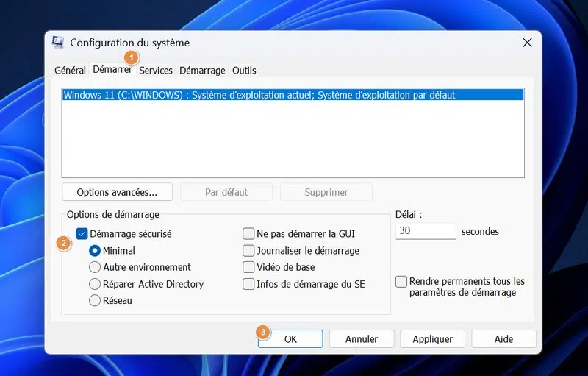Viewport: 588px width, 376px height.
Task: Switch to the Général tab
Action: (70, 70)
